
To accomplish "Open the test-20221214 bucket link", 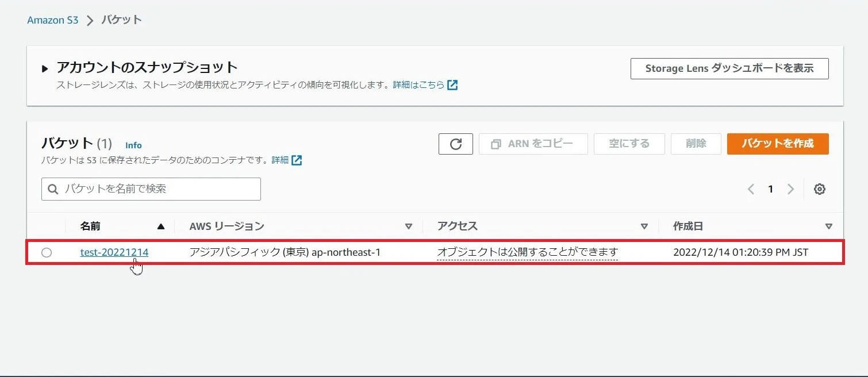I will [114, 252].
